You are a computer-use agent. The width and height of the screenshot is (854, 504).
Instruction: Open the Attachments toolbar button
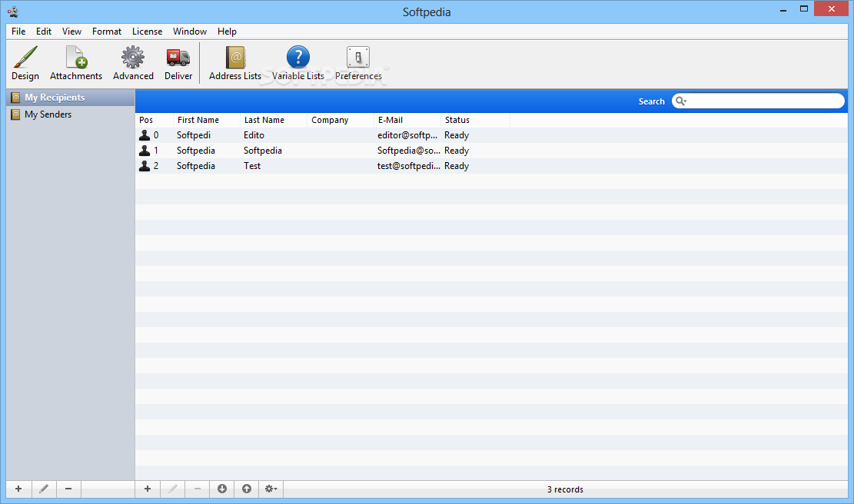point(75,63)
